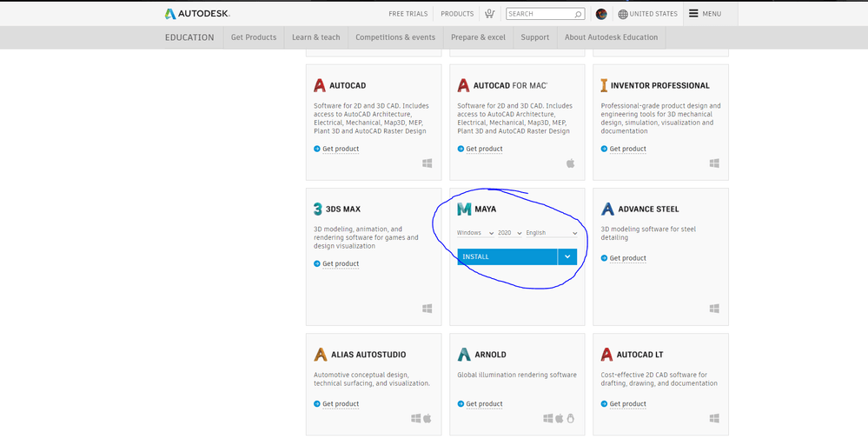
Task: Click Windows platform icon in Advance Steel card
Action: pos(714,308)
